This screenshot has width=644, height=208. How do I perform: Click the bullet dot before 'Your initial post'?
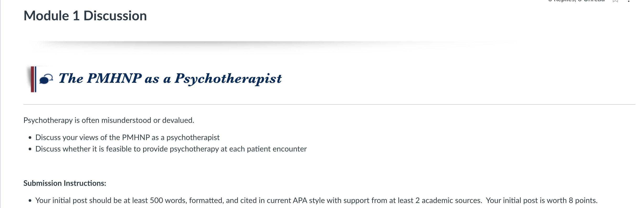[30, 201]
